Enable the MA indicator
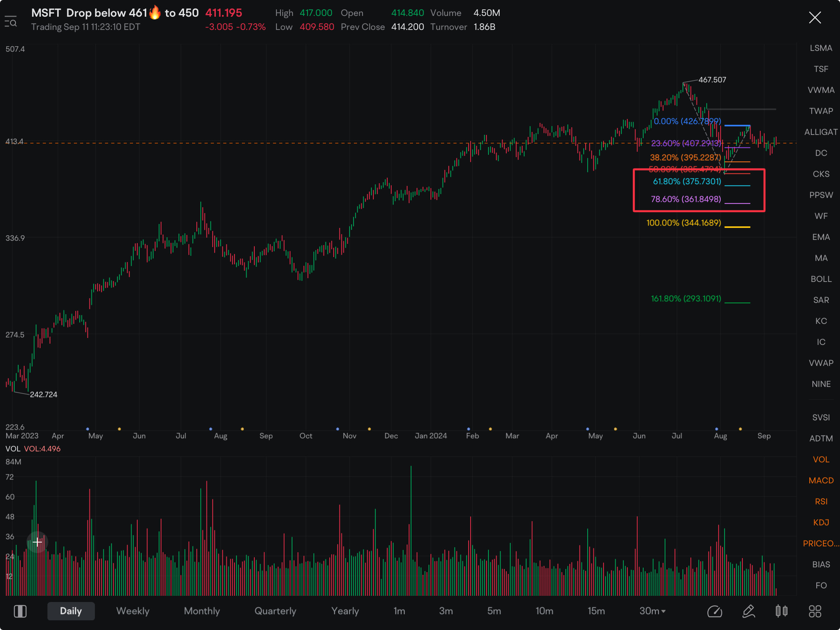840x630 pixels. [x=821, y=258]
